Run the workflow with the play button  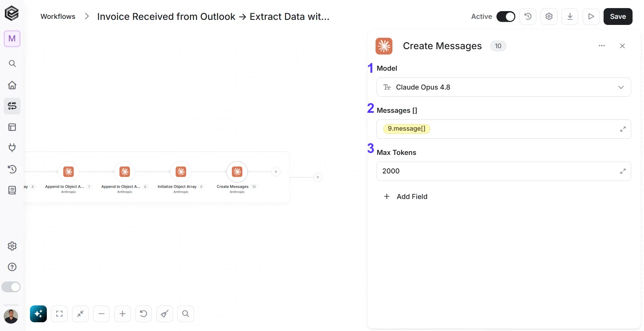pos(591,16)
